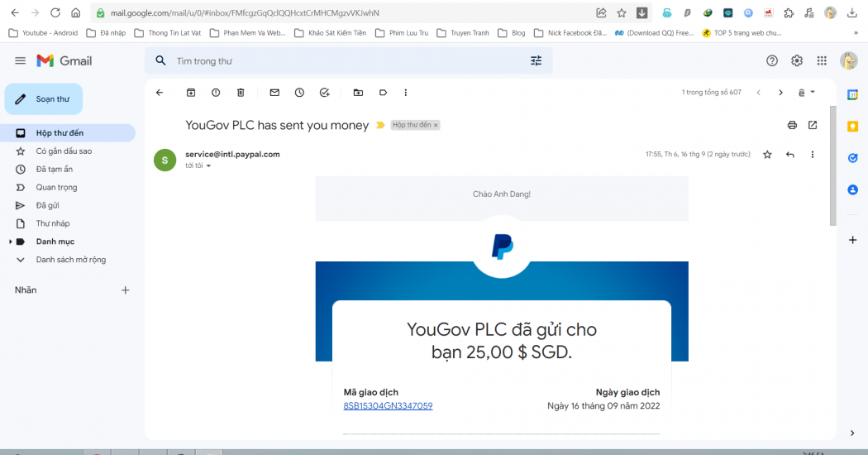Click the Soạn thư compose button
868x455 pixels.
[x=44, y=99]
